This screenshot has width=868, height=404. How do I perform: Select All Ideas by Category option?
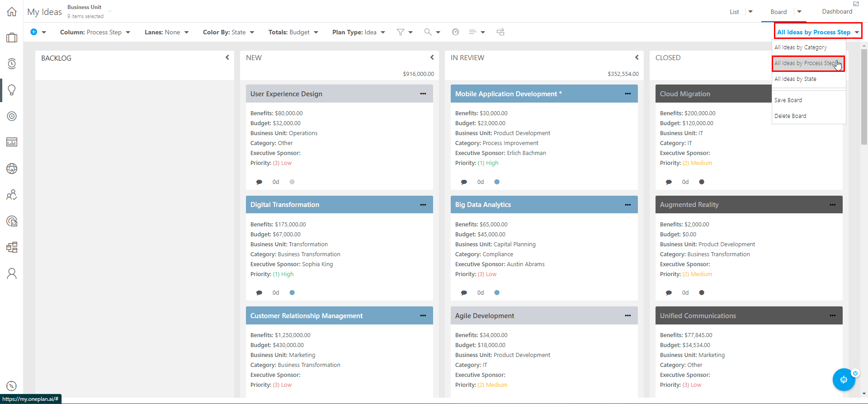(801, 47)
